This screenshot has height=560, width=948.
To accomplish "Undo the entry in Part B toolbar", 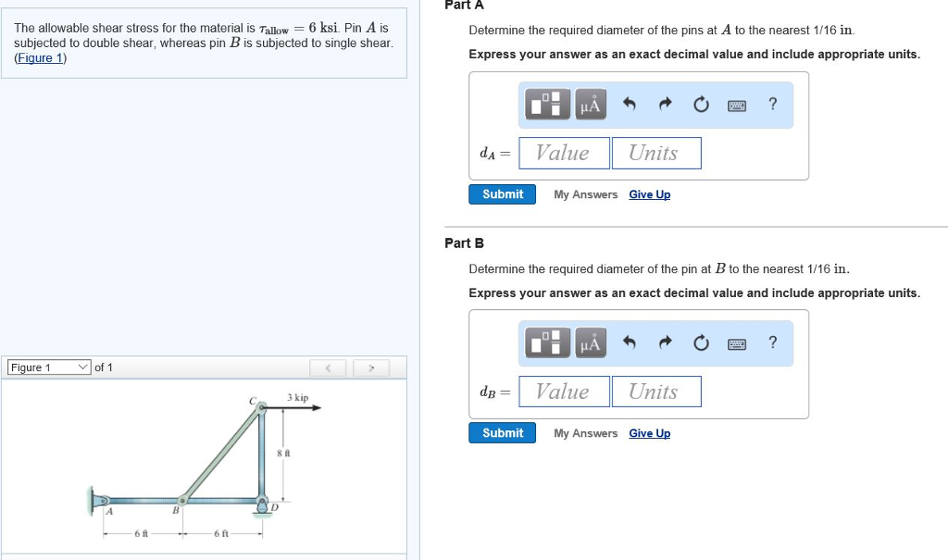I will point(630,343).
